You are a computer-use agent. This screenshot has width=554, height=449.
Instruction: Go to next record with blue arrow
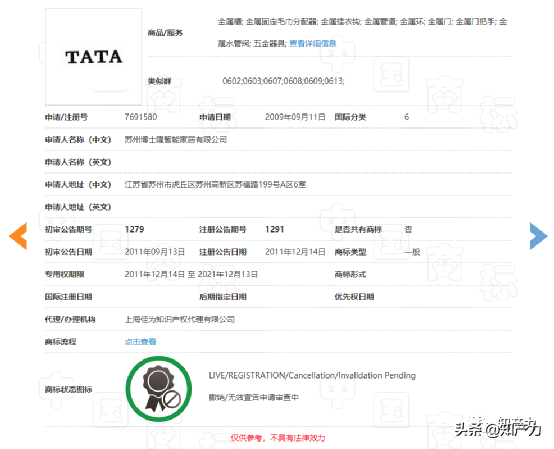point(538,236)
